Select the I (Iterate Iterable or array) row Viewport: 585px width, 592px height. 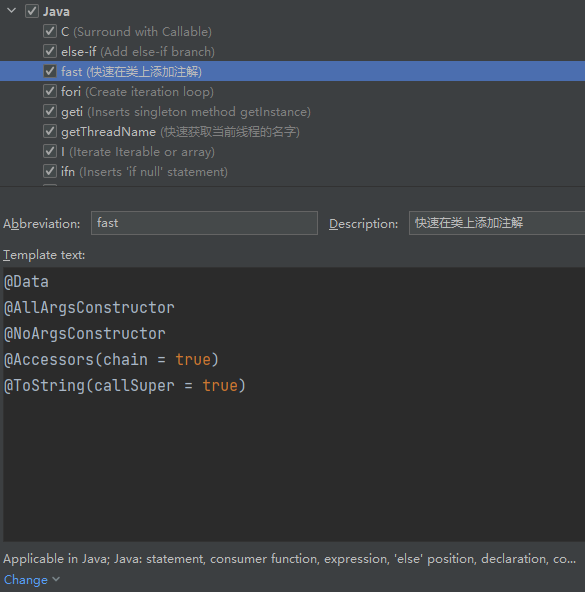pos(292,151)
